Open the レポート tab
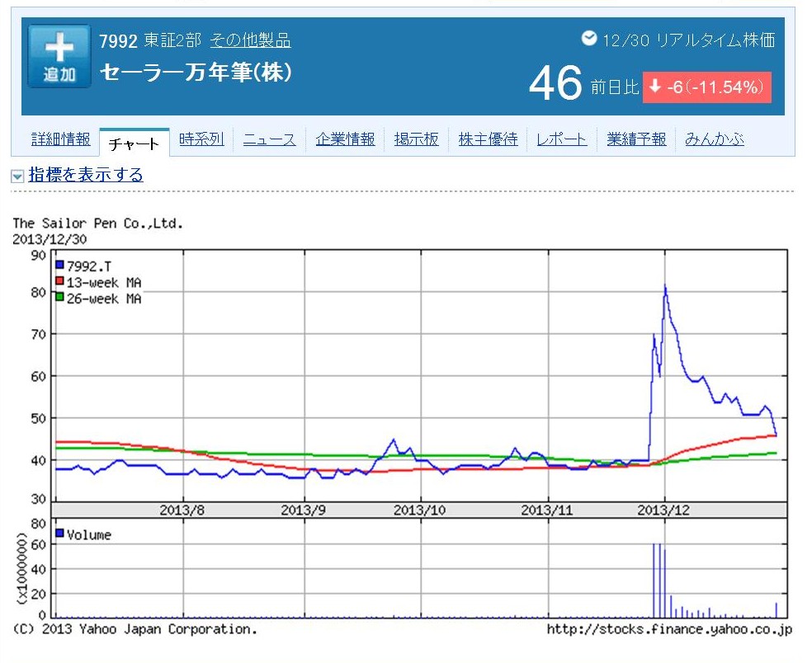The height and width of the screenshot is (663, 812). (561, 139)
